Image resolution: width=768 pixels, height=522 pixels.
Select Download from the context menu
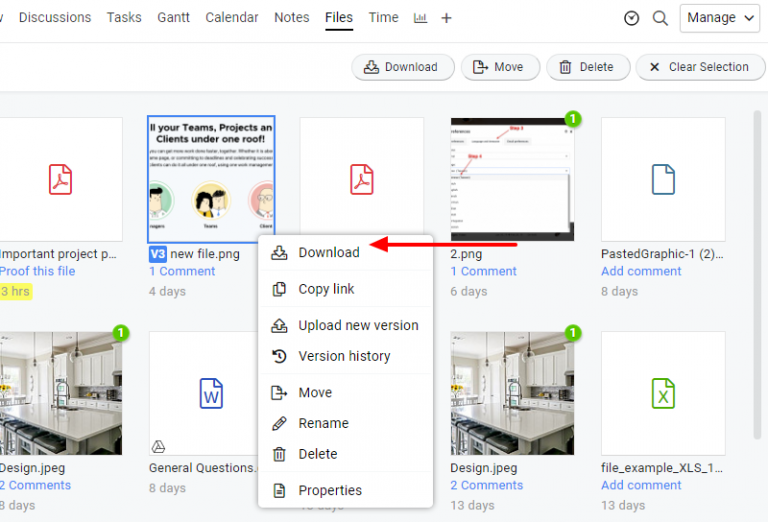pyautogui.click(x=328, y=252)
